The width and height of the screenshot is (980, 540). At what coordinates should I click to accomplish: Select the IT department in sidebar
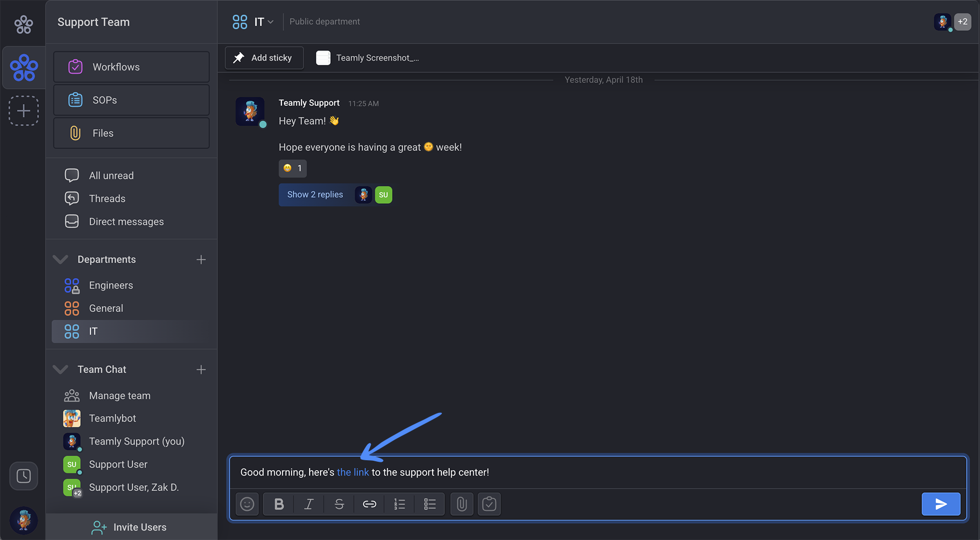132,332
